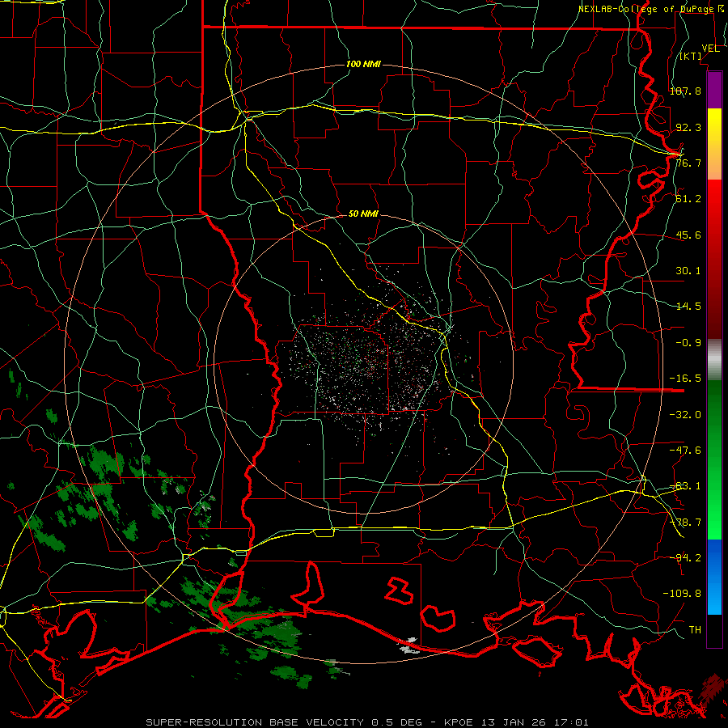
Task: Click the 107.8 velocity scale value
Action: tap(685, 91)
